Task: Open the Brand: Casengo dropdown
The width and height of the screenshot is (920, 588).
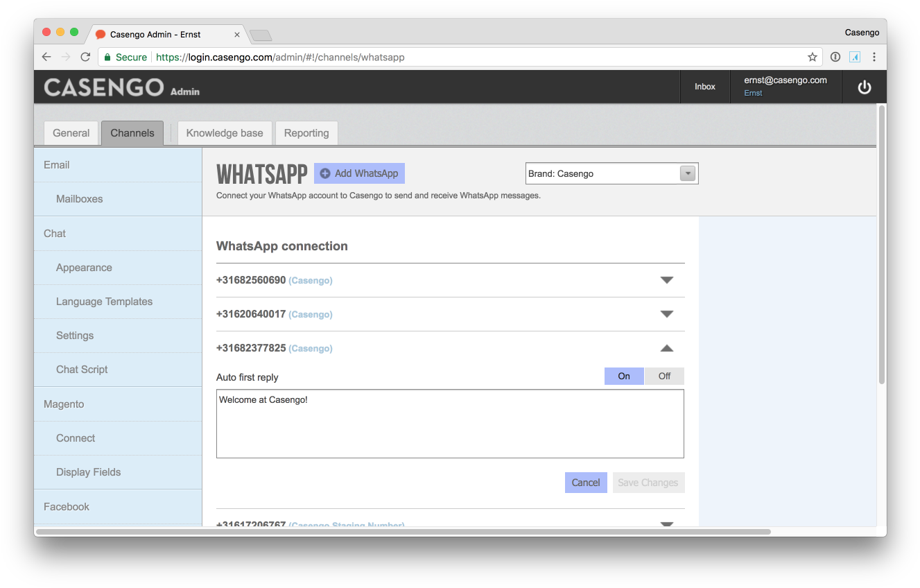Action: tap(611, 173)
